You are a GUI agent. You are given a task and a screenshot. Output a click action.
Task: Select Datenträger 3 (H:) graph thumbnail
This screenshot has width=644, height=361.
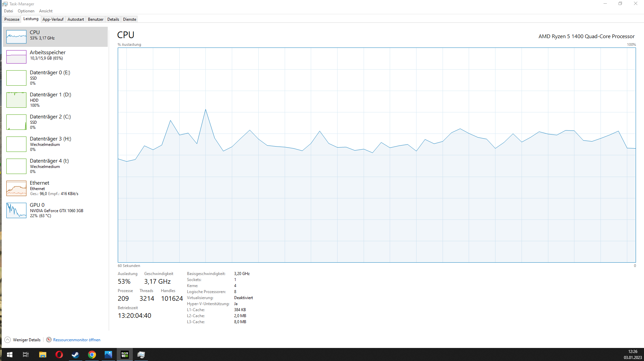tap(16, 144)
